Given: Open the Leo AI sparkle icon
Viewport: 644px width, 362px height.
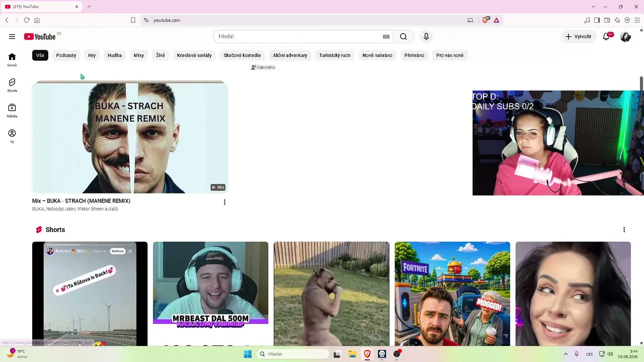Looking at the screenshot, I should pyautogui.click(x=617, y=20).
